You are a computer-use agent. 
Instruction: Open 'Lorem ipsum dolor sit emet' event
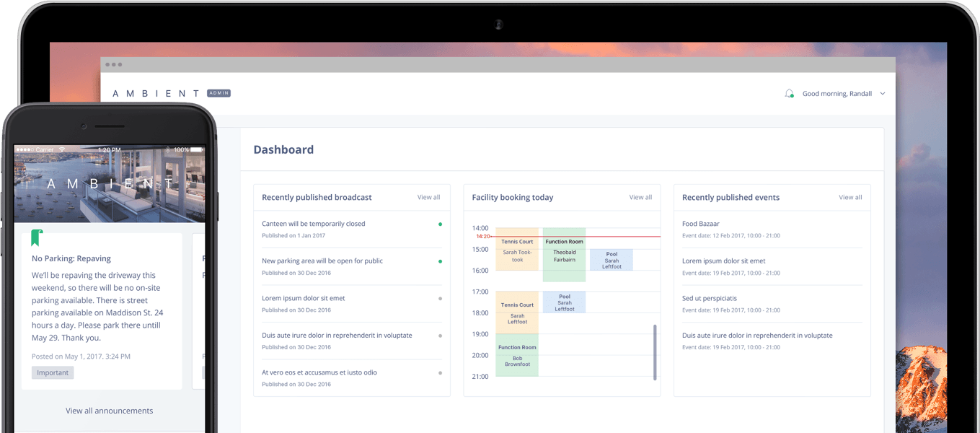(772, 266)
